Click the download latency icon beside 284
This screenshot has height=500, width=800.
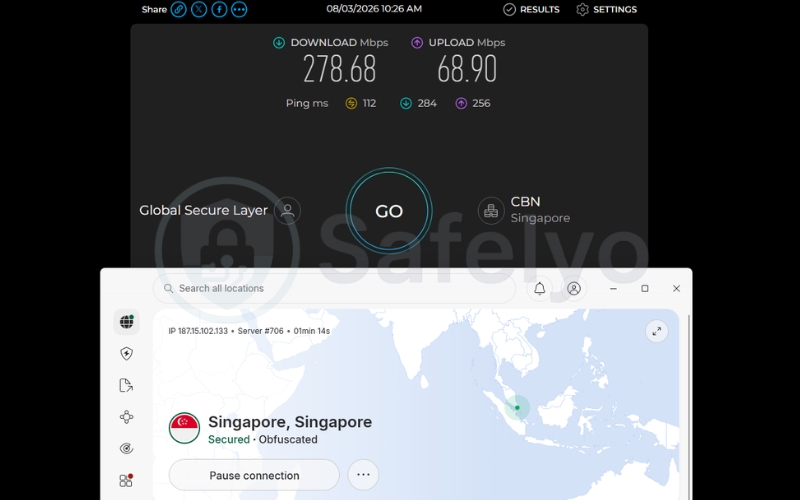click(x=406, y=104)
